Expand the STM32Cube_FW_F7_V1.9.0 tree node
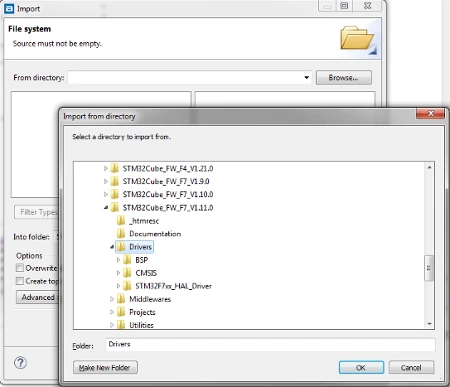Screen dimensions: 450x387 pos(106,181)
